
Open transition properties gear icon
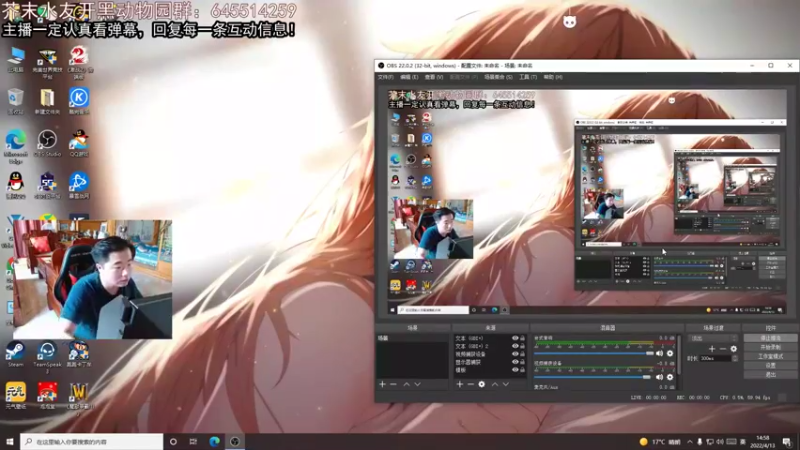[734, 349]
